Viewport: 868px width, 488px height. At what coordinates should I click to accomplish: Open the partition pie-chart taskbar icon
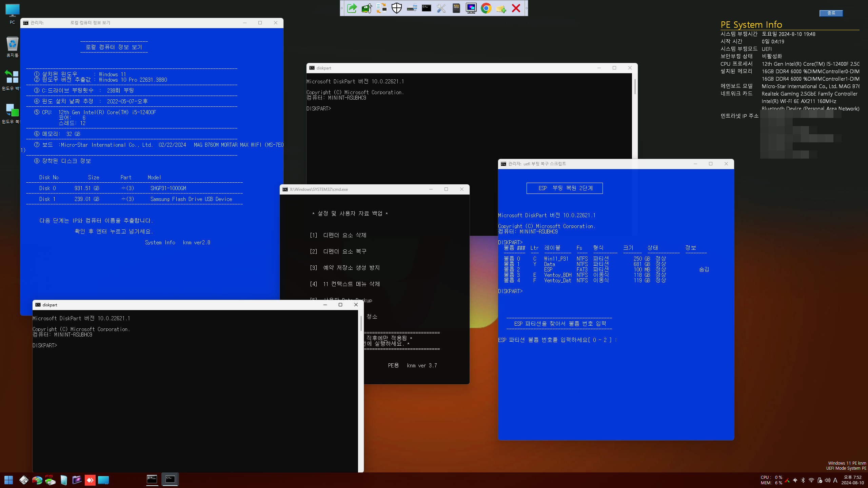37,480
